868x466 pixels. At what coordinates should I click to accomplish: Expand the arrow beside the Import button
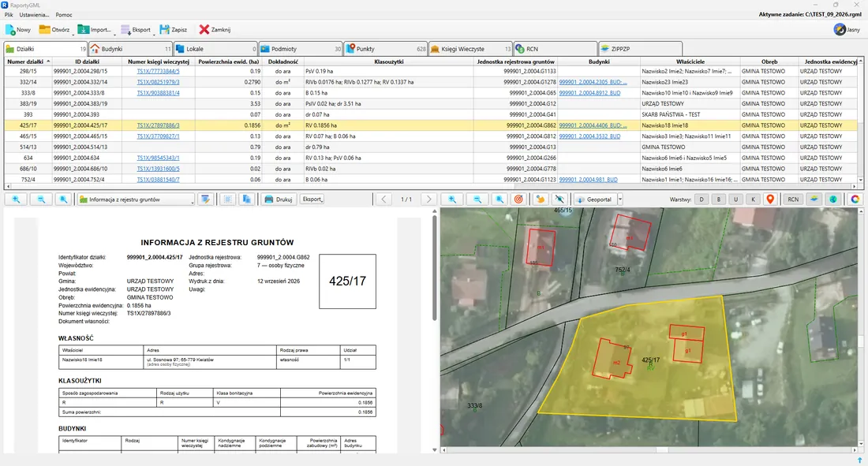[114, 34]
